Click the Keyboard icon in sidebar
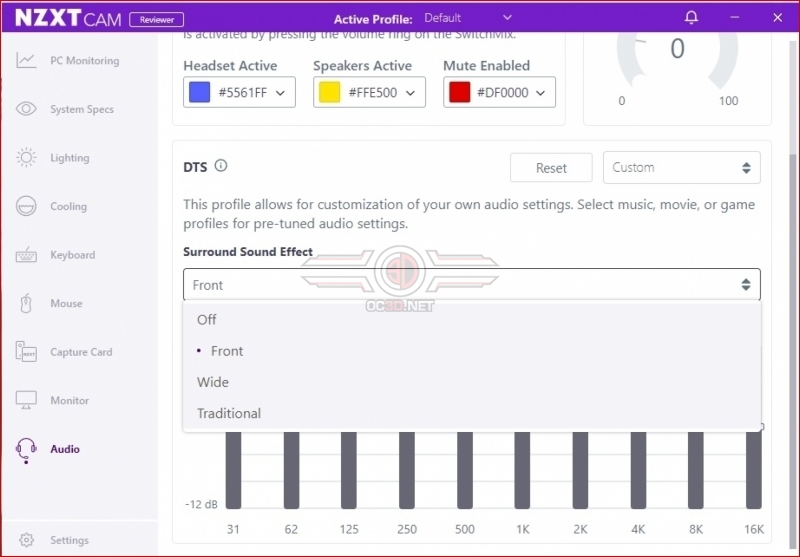Image resolution: width=800 pixels, height=557 pixels. coord(26,255)
